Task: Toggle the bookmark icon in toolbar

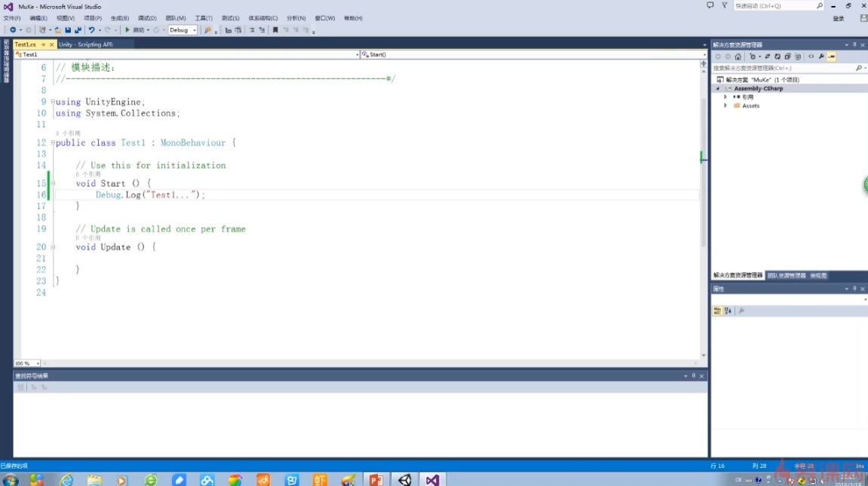Action: click(x=275, y=30)
